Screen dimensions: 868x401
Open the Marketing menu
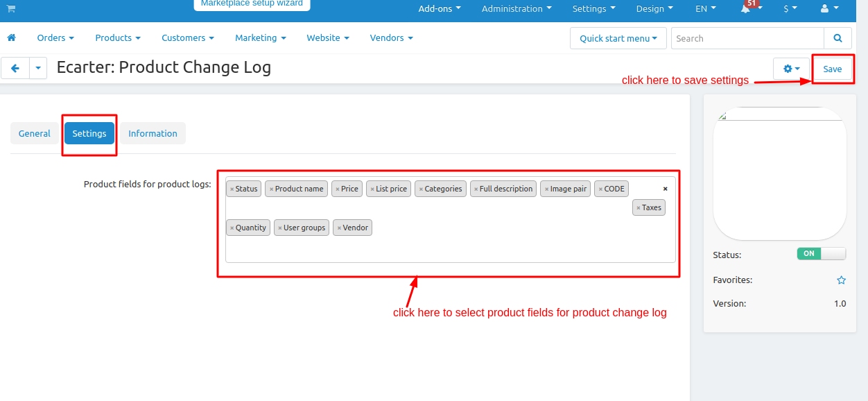pos(261,38)
